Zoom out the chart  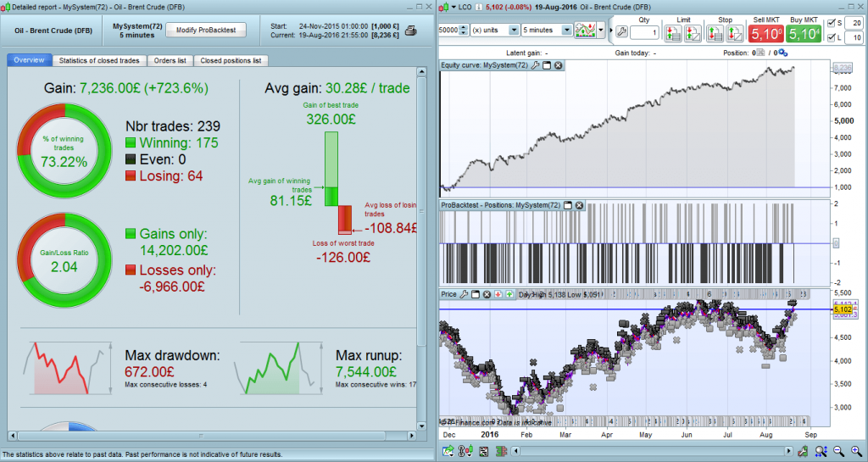click(838, 452)
